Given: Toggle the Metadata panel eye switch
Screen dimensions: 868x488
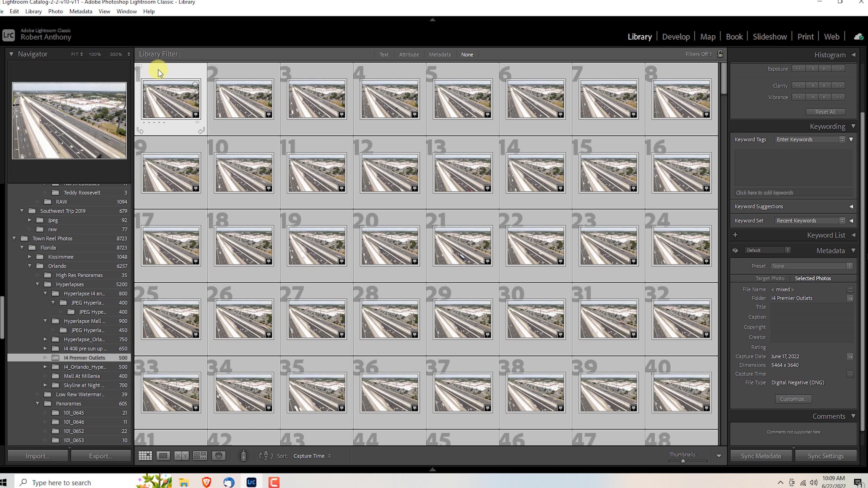Looking at the screenshot, I should [735, 250].
